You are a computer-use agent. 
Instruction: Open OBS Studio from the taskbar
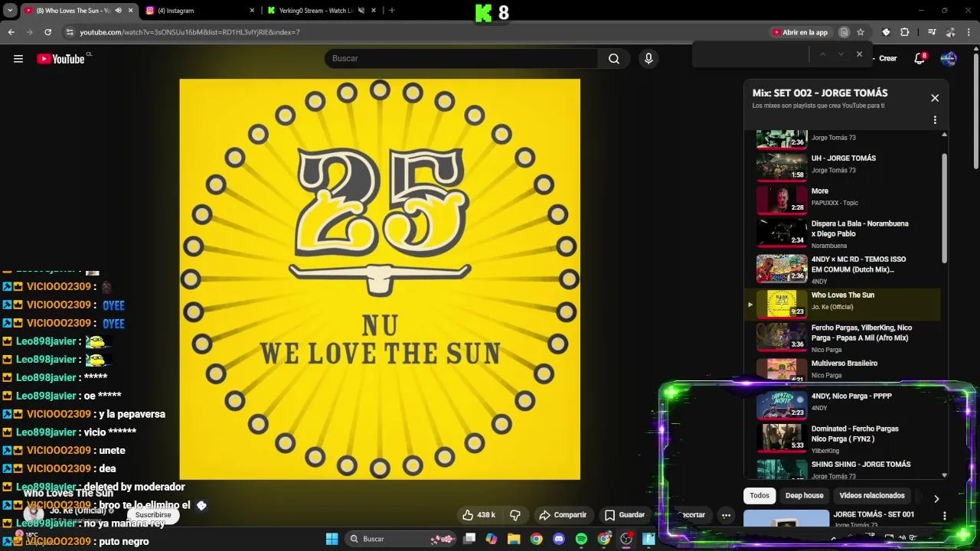tap(626, 539)
